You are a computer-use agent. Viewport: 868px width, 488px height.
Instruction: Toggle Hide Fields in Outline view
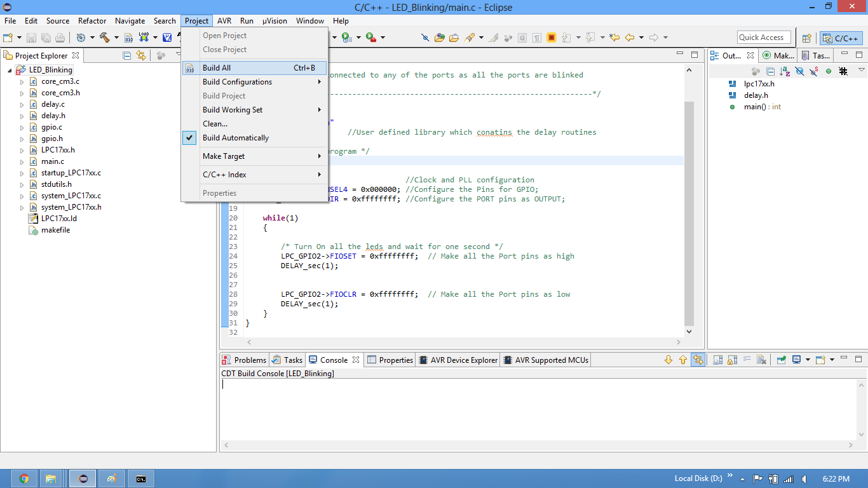pos(800,71)
